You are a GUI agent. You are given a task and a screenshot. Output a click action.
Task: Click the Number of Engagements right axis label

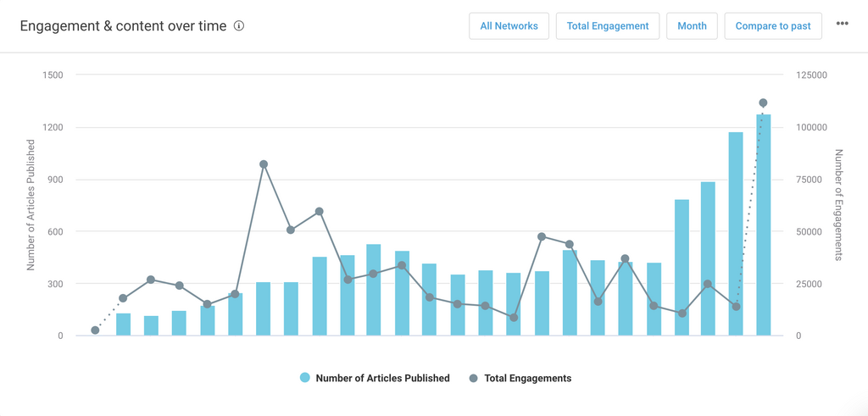(838, 205)
